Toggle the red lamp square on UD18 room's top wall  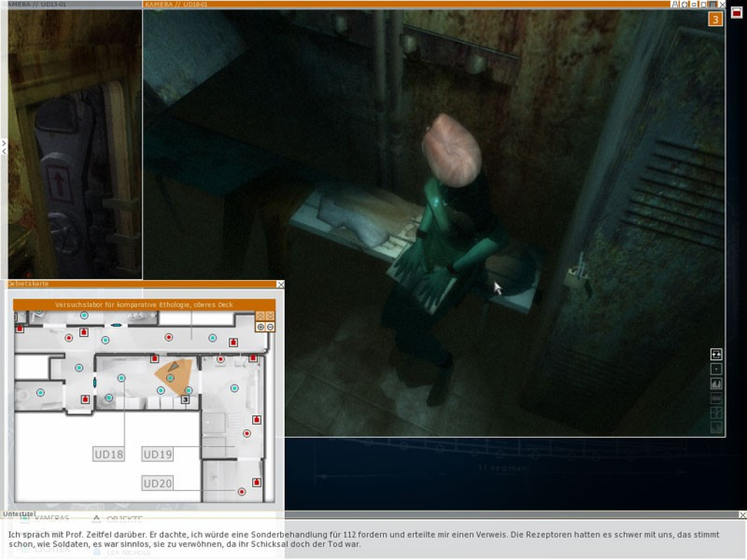(x=155, y=358)
